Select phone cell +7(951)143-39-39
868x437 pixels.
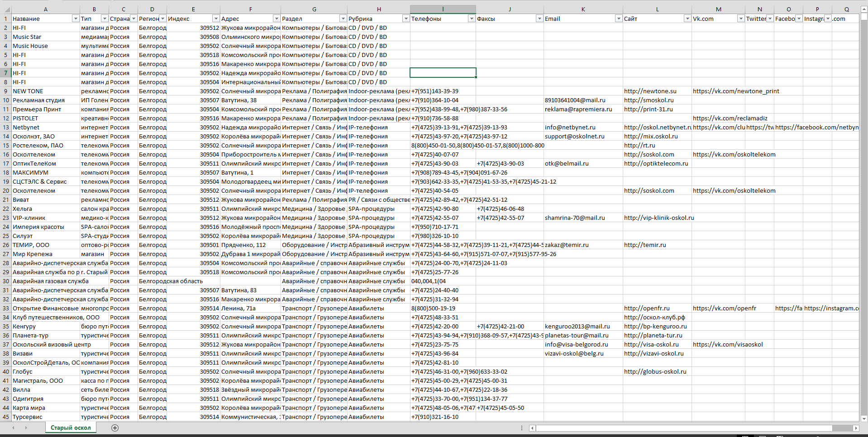coord(443,91)
